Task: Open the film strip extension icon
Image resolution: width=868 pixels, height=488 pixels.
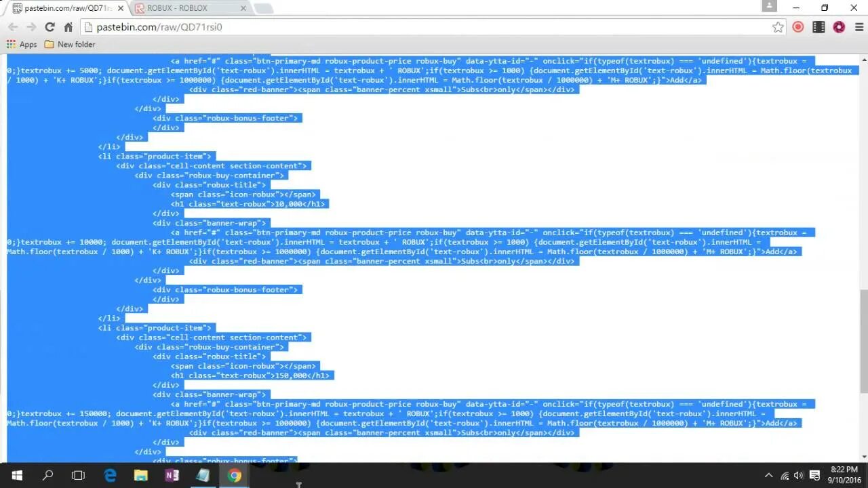Action: 818,27
